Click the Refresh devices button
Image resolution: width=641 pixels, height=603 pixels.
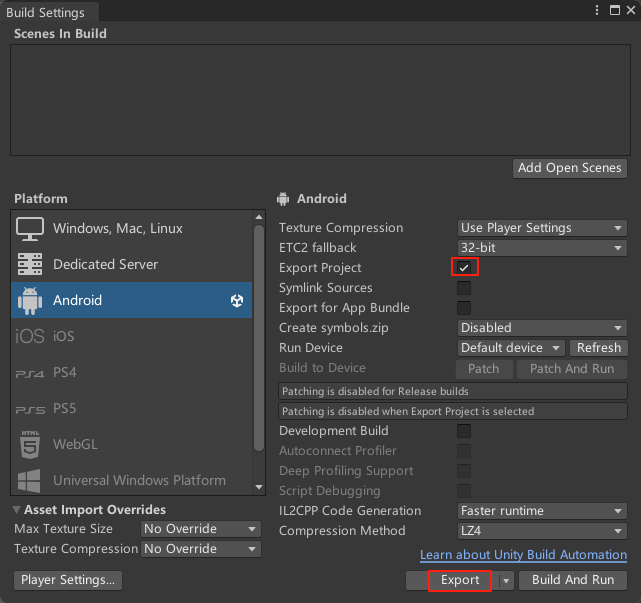599,348
